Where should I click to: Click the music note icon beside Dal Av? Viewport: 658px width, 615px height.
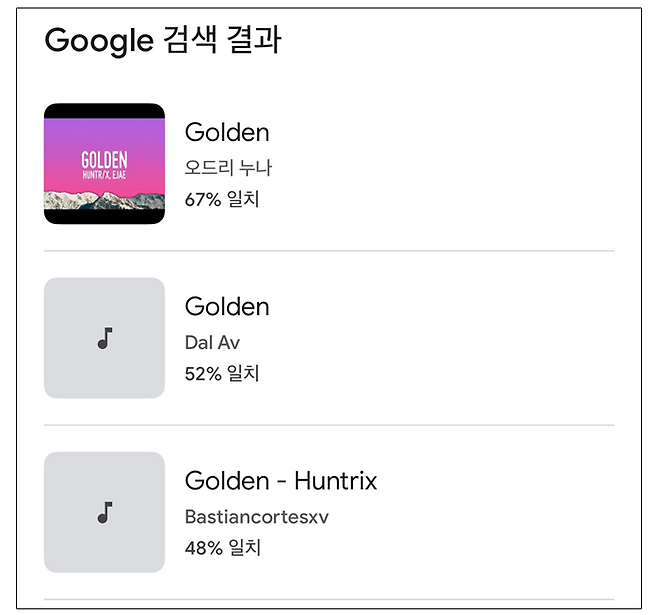[104, 339]
